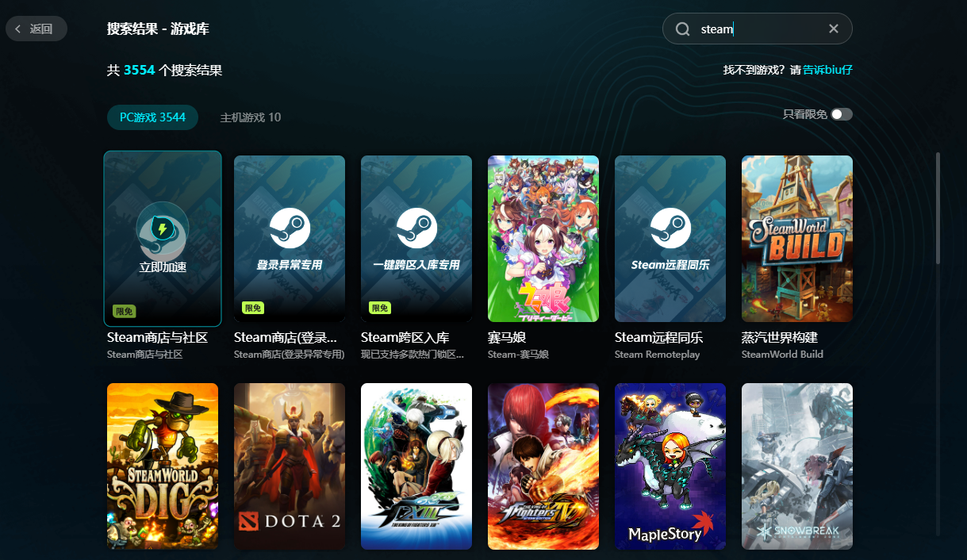Open the MapleStory game cover
Image resolution: width=967 pixels, height=560 pixels.
click(670, 466)
